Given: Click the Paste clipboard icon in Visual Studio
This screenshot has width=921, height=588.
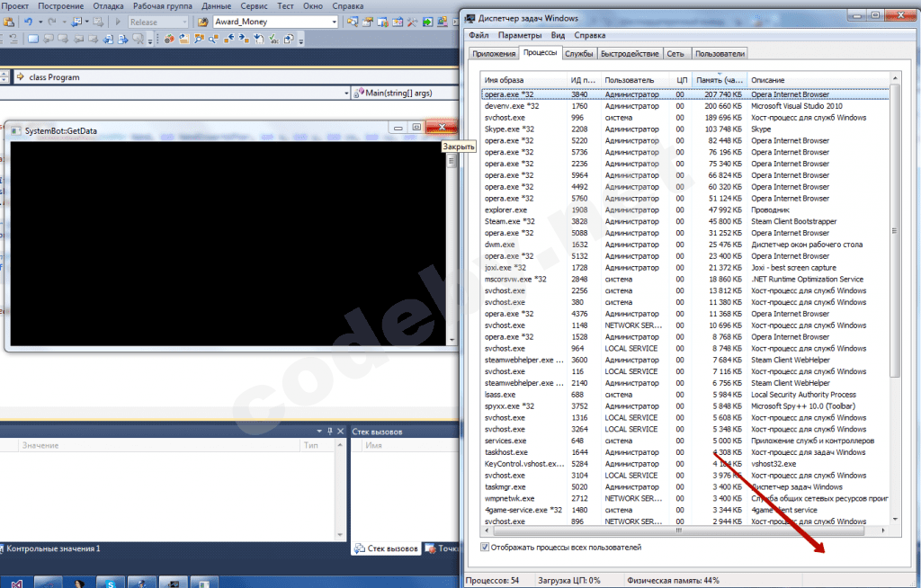Looking at the screenshot, I should point(9,22).
